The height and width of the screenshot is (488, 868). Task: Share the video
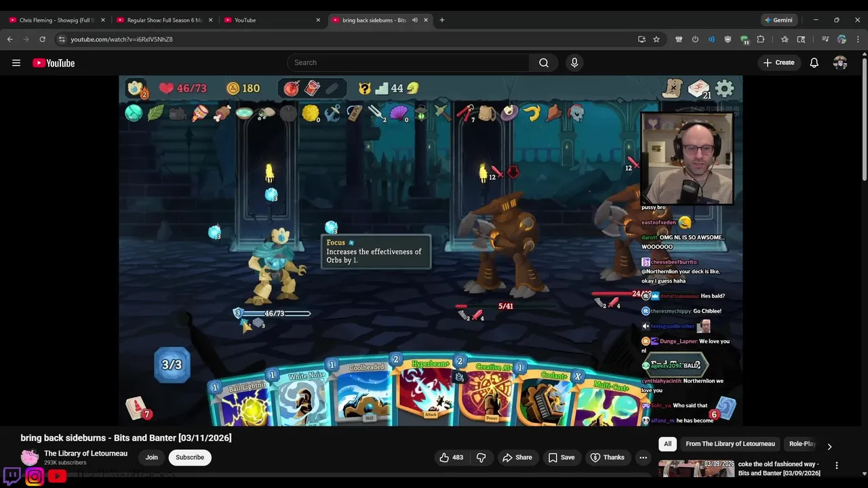pos(517,457)
